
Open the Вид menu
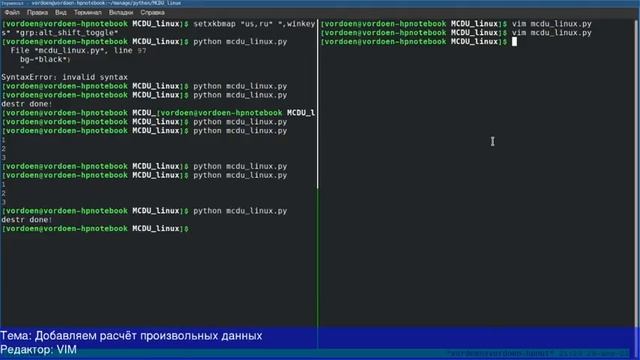[61, 13]
